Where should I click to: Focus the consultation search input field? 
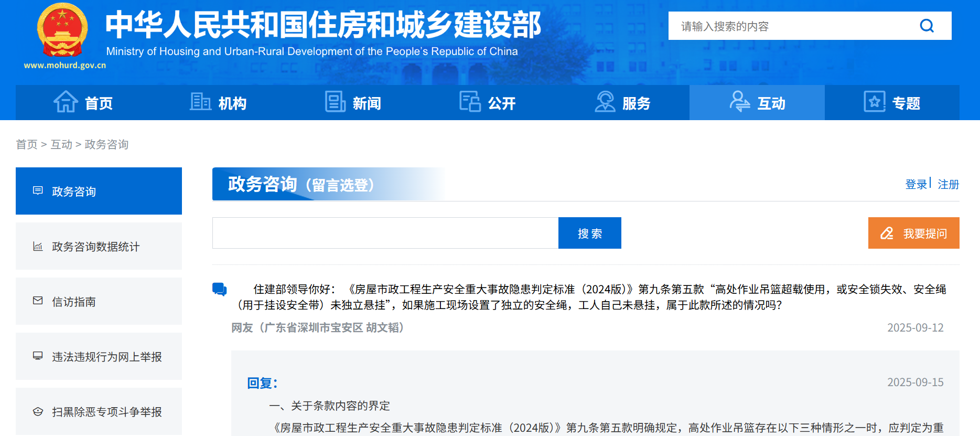coord(385,233)
